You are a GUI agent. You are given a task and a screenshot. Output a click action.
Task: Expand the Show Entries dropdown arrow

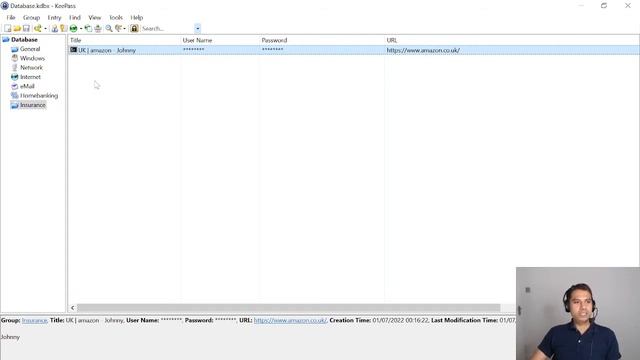tap(124, 28)
